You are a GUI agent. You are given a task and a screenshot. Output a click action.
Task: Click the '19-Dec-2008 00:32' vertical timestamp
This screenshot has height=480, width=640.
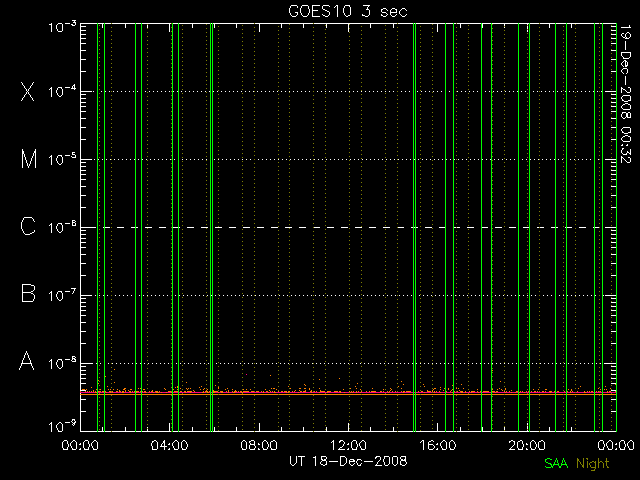point(626,94)
